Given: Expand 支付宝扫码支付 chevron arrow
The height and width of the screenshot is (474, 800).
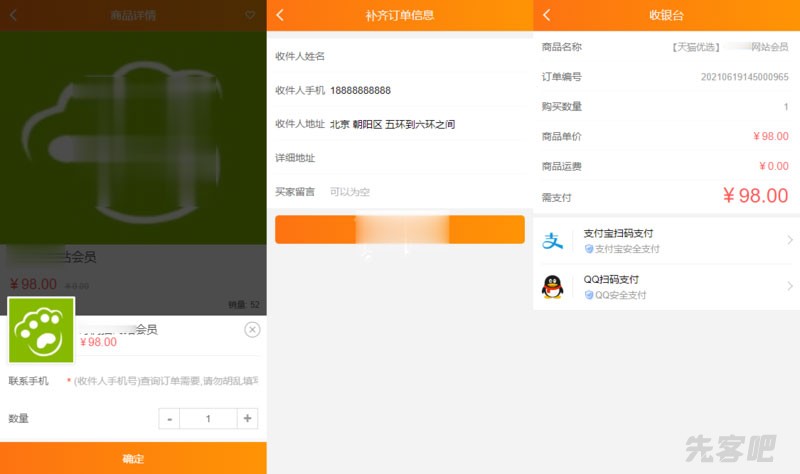Looking at the screenshot, I should pos(789,240).
